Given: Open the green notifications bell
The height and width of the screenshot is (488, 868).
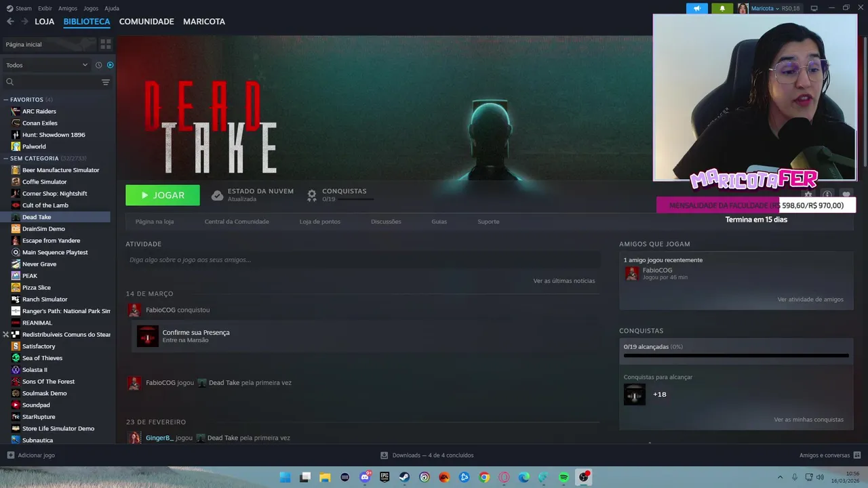Looking at the screenshot, I should [722, 8].
